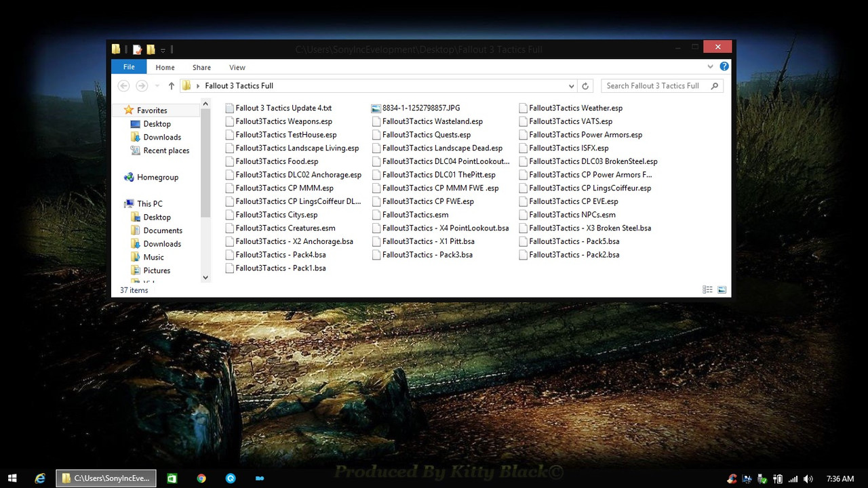The height and width of the screenshot is (488, 868).
Task: Switch to the Share ribbon tab
Action: 201,67
